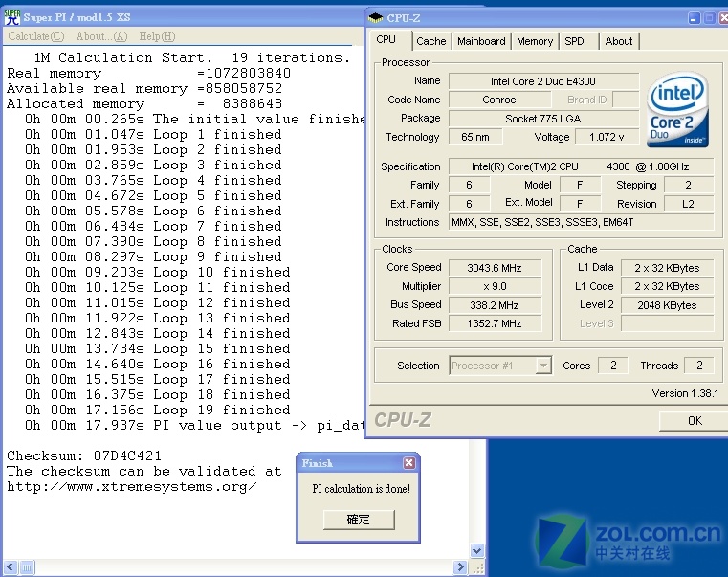Click 'Allocated memory = 8388648' line

pos(144,104)
